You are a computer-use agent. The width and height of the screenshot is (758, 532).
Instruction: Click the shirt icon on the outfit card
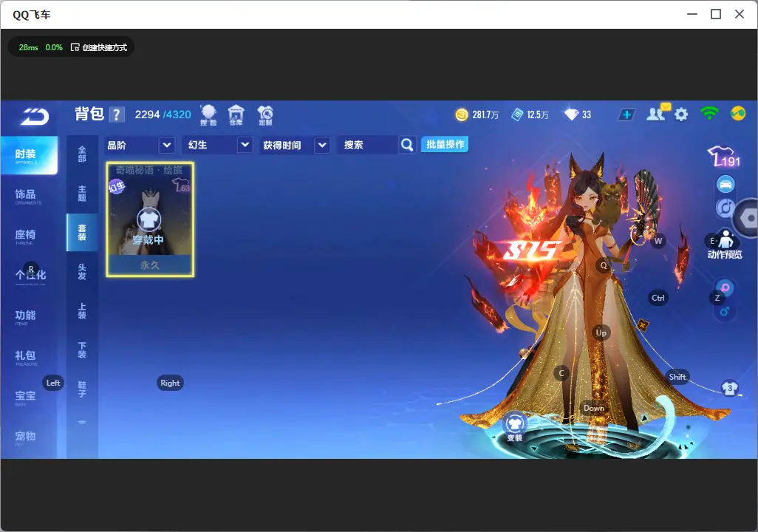pyautogui.click(x=149, y=219)
